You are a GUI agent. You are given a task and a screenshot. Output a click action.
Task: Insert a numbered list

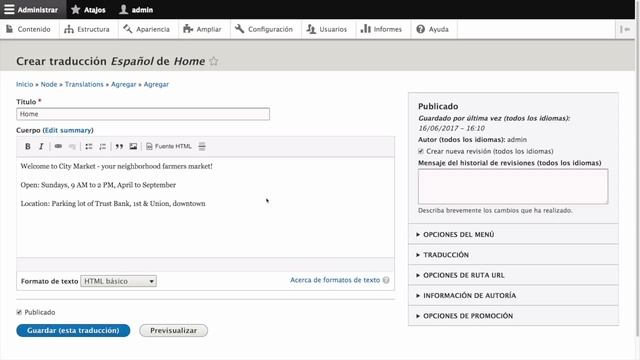point(102,147)
